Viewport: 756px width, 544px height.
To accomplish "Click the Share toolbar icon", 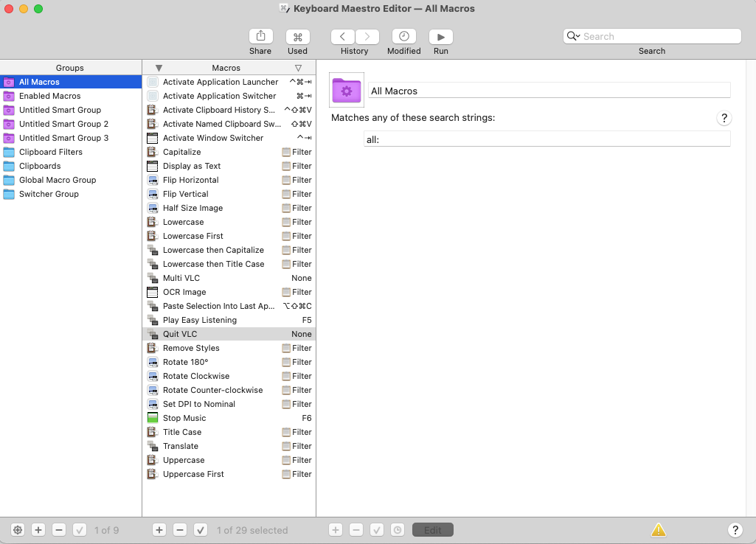I will click(261, 37).
